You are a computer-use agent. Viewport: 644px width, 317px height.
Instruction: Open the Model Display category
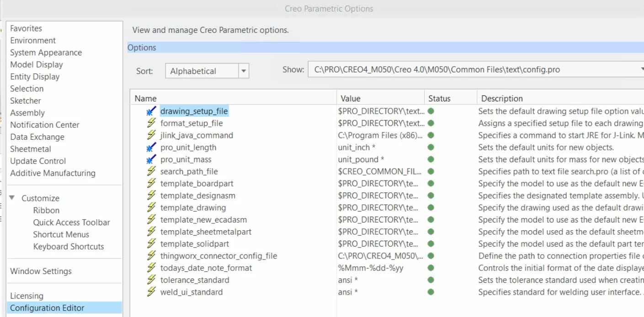pos(37,64)
